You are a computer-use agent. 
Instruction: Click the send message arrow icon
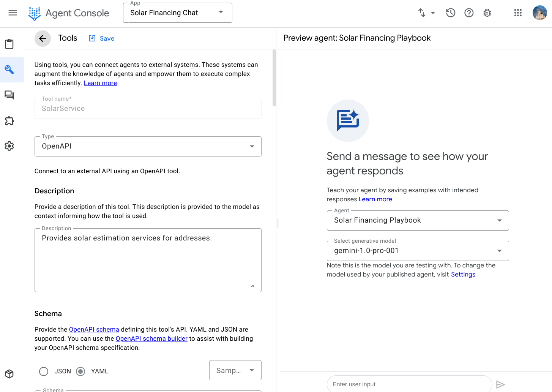(x=500, y=384)
